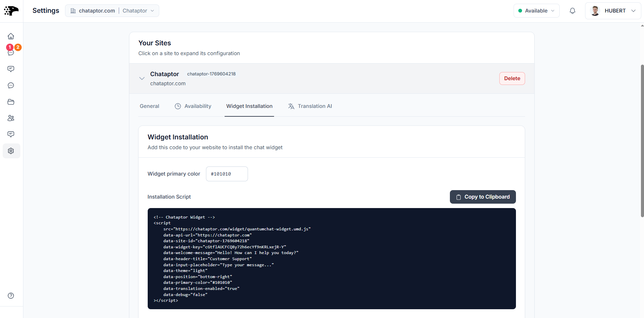Click the code line data-translation-enabled="true"
The width and height of the screenshot is (644, 318).
click(201, 289)
